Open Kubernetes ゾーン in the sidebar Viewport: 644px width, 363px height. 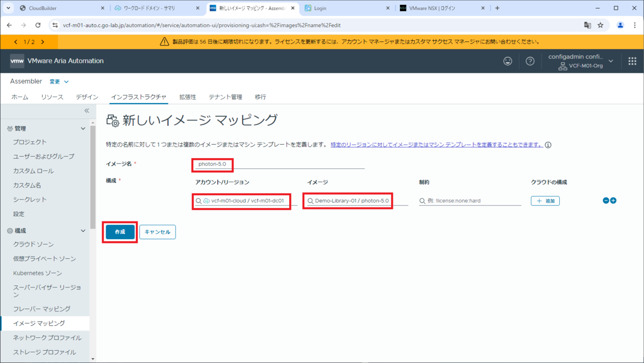[x=37, y=273]
